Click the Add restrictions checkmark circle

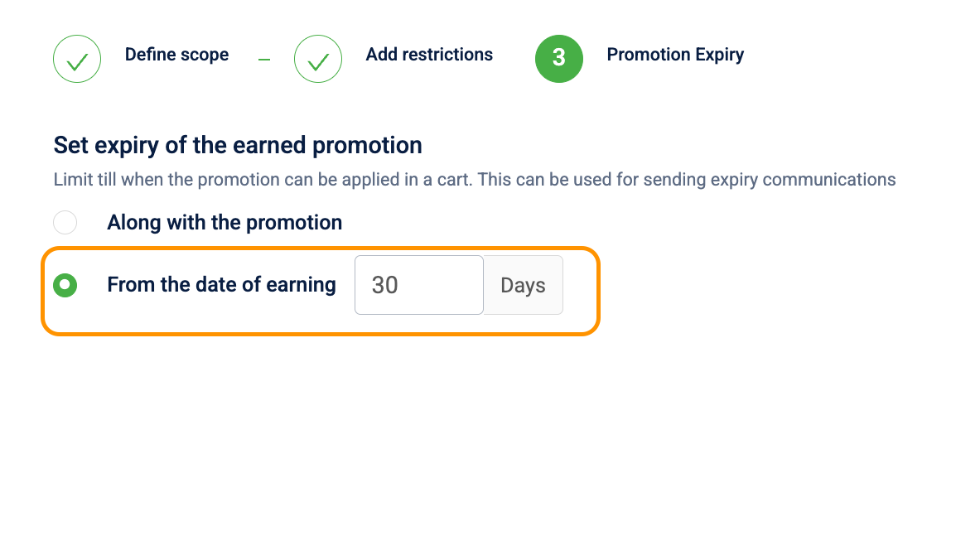[318, 60]
